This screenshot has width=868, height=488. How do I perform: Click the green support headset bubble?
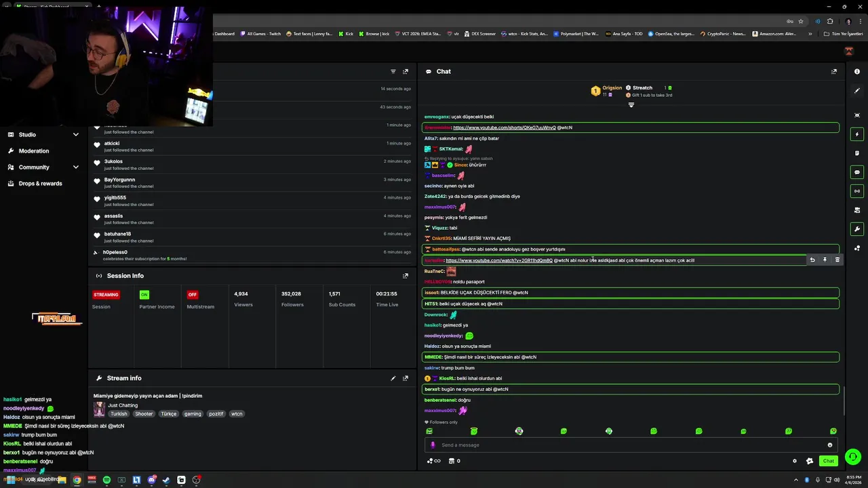(853, 457)
